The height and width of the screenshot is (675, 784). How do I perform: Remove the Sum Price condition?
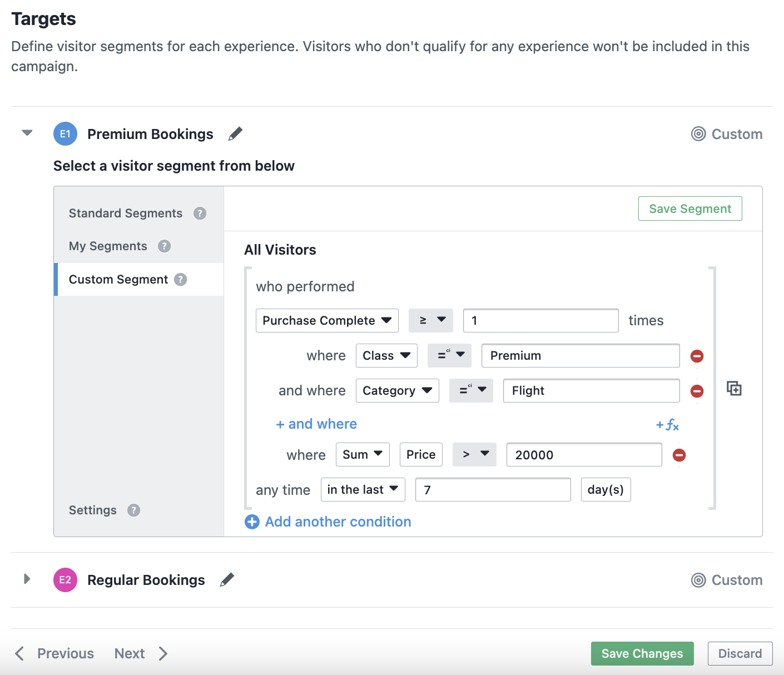tap(679, 455)
